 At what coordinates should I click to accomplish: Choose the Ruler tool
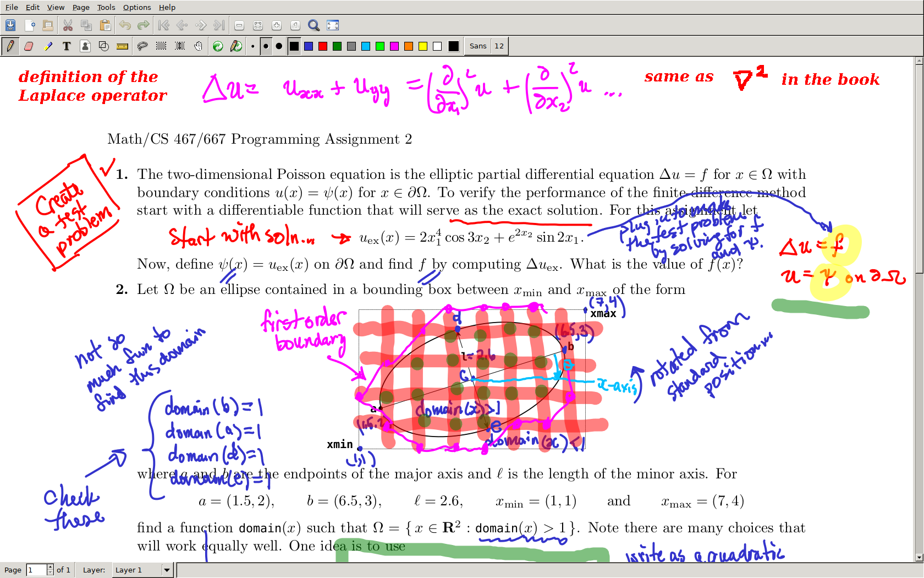tap(122, 46)
